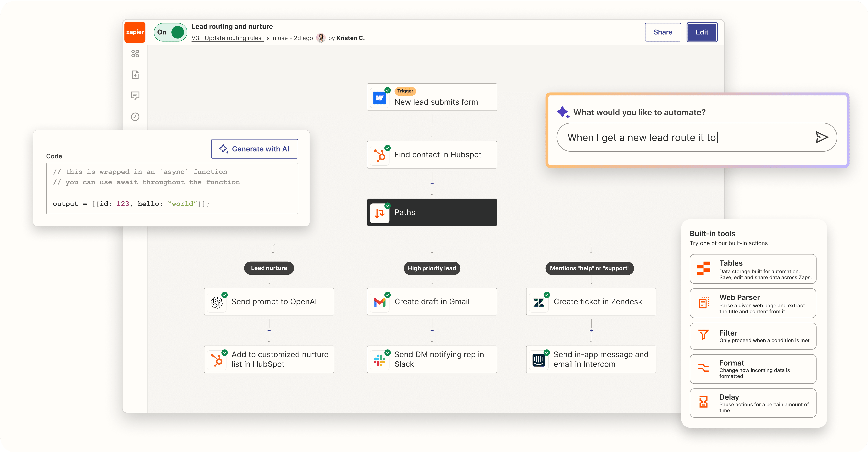Turn off the zap with the On toggle

tap(170, 32)
